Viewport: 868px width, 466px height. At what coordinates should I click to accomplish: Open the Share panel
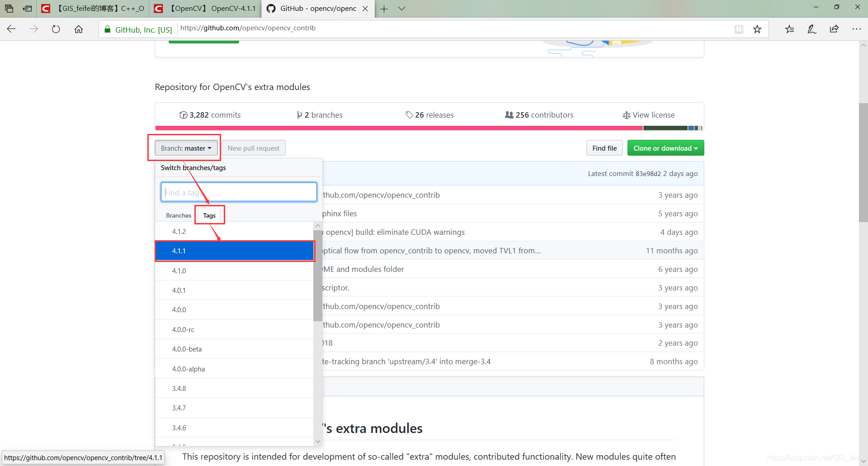click(x=834, y=29)
